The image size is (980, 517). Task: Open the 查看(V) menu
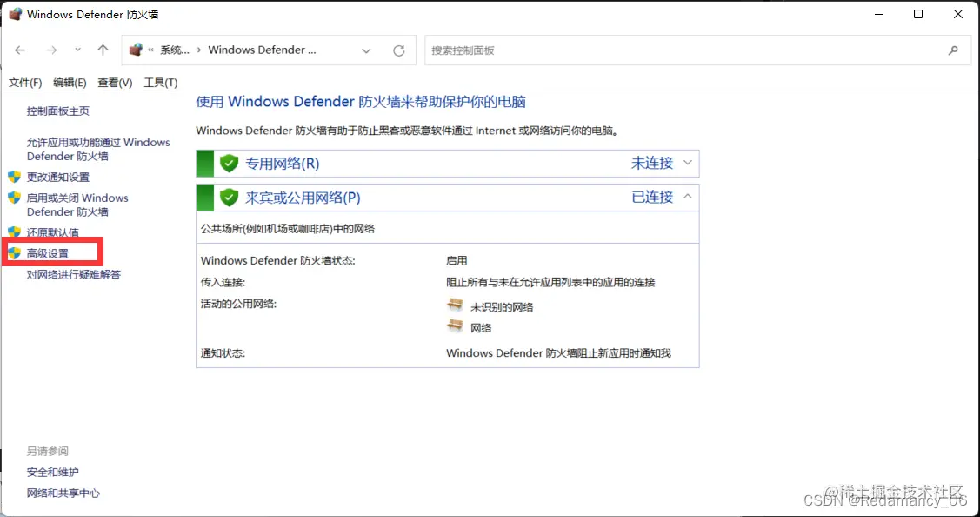point(115,83)
